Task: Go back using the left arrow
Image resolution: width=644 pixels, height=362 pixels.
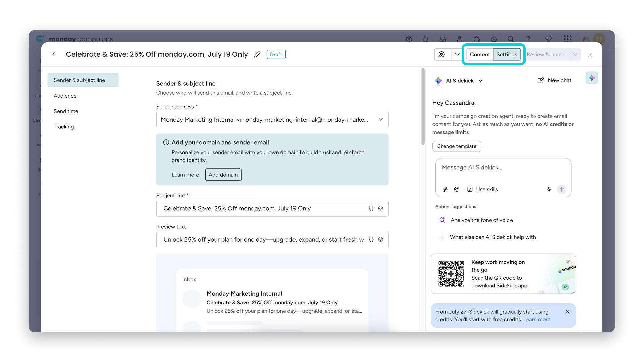Action: (54, 54)
